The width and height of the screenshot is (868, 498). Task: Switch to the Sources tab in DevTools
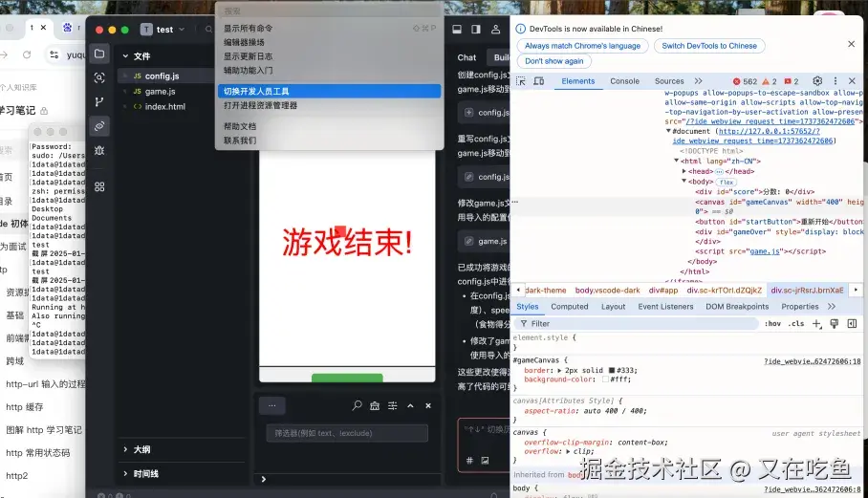click(669, 81)
